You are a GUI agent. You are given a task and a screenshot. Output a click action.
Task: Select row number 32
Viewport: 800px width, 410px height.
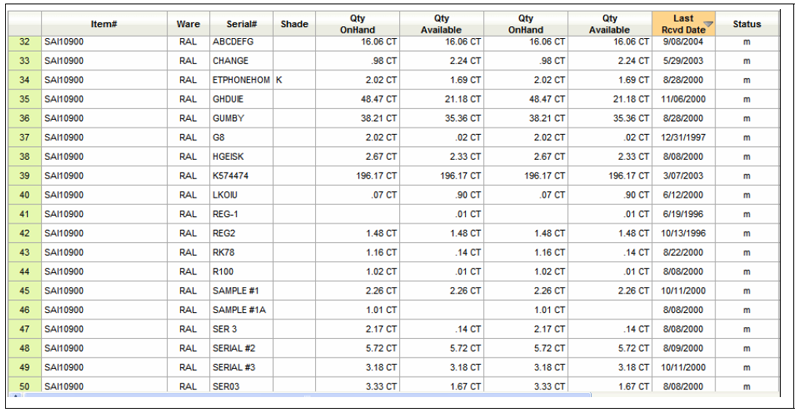25,42
